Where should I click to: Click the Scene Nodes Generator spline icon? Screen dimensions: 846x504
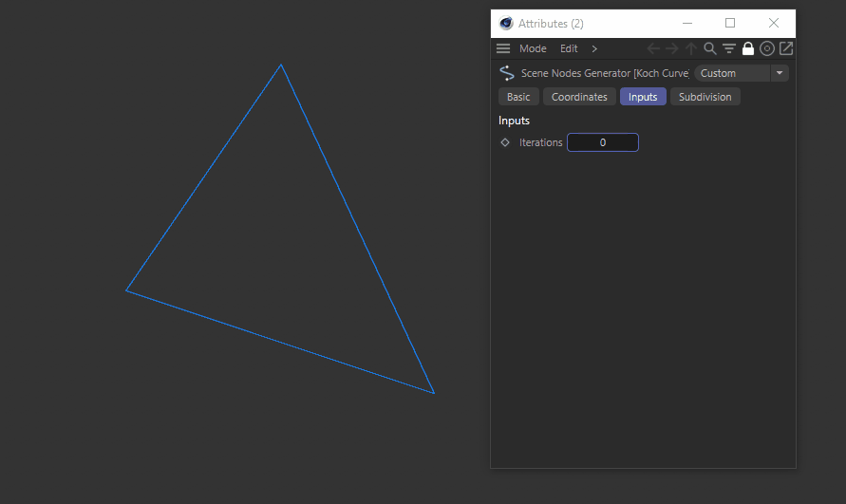(507, 73)
